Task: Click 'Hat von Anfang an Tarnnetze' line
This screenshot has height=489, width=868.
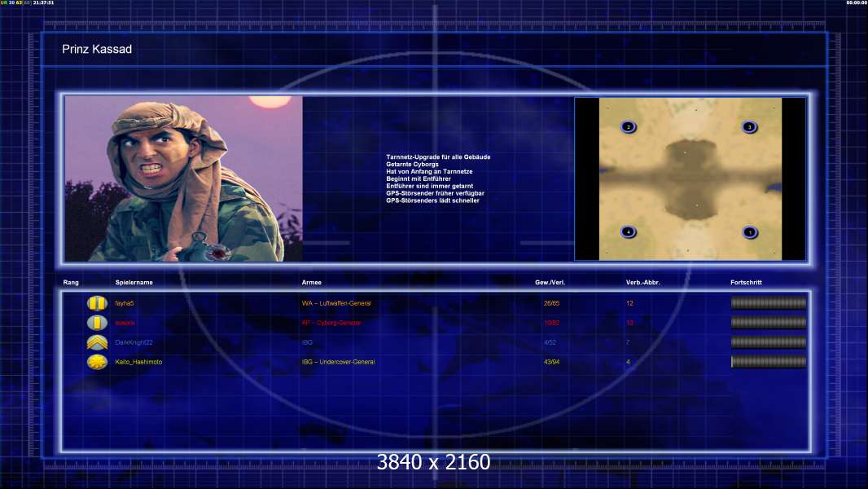Action: (x=429, y=172)
